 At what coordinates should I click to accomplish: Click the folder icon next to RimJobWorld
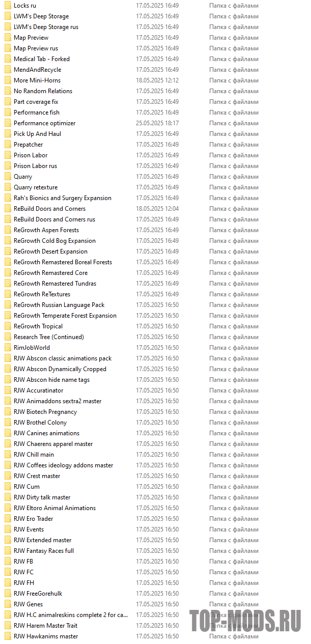[x=7, y=348]
